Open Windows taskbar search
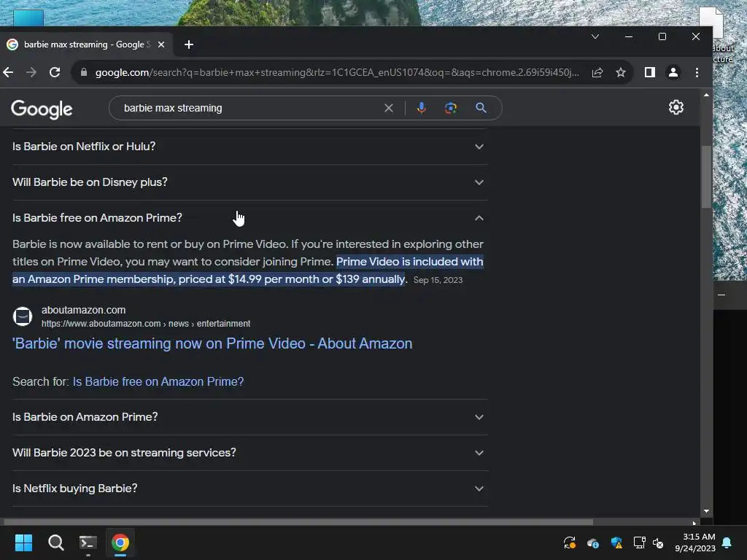The width and height of the screenshot is (747, 560). click(55, 542)
